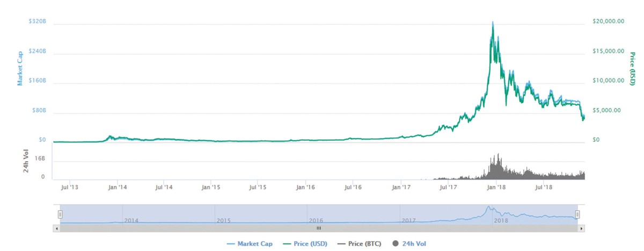Click the scrollbar left arrow button

pyautogui.click(x=56, y=228)
